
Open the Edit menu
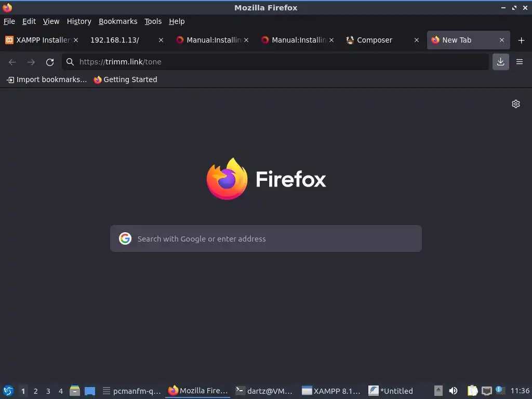(29, 21)
